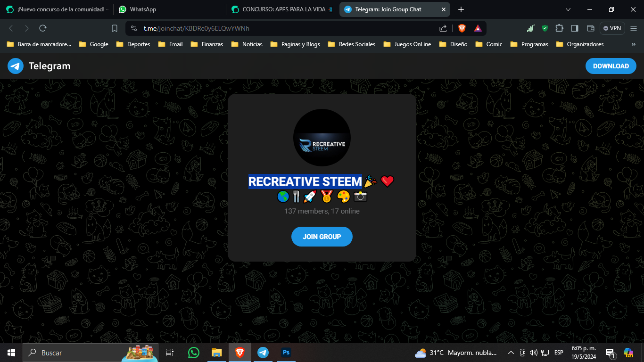Open the notification center icon
Image resolution: width=644 pixels, height=362 pixels.
[610, 353]
